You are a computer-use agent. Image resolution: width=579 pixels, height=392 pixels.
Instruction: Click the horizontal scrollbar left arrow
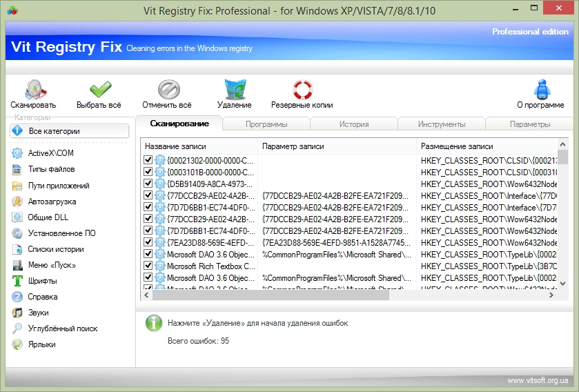[x=146, y=295]
